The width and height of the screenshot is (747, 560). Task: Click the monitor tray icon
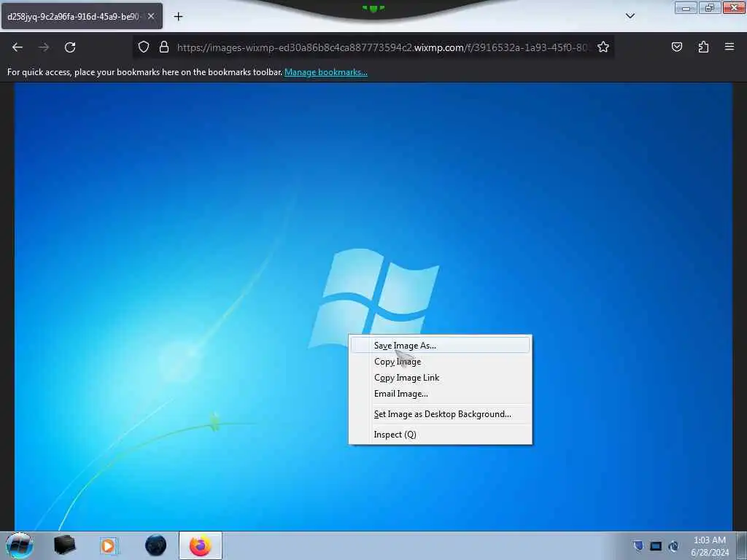[x=656, y=546]
